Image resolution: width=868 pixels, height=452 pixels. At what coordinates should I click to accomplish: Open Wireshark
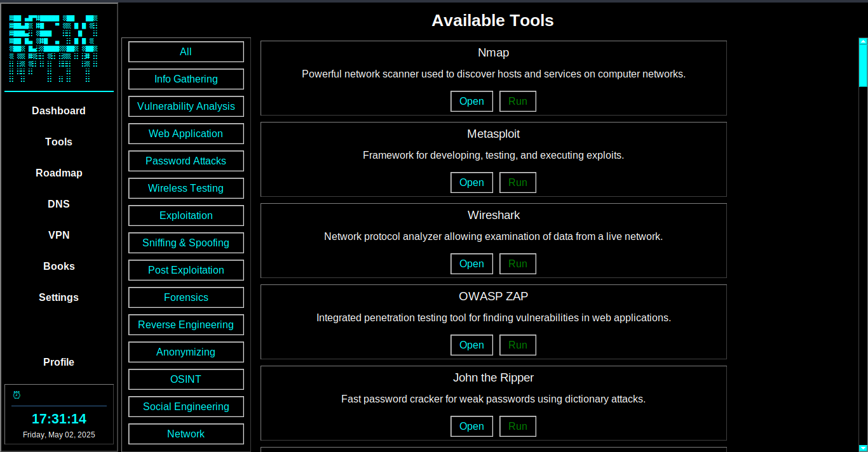(x=471, y=264)
